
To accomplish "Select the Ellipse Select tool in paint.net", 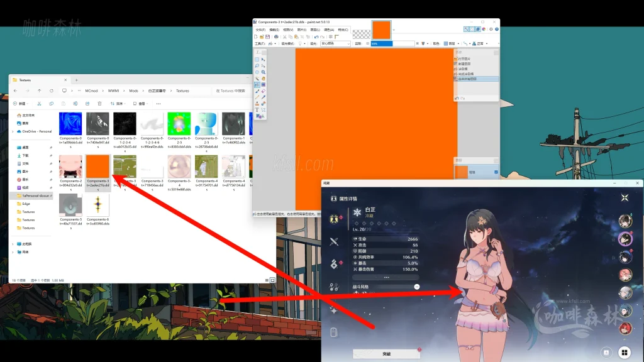I will 257,72.
